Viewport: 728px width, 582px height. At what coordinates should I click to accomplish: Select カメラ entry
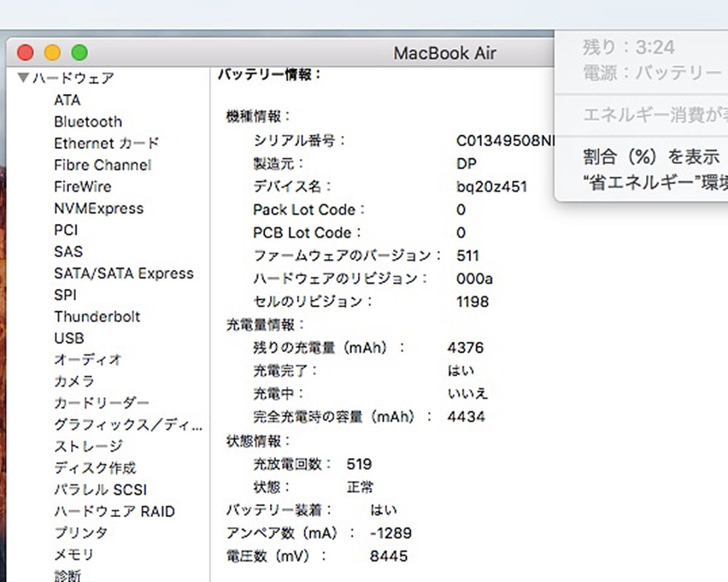coord(74,382)
